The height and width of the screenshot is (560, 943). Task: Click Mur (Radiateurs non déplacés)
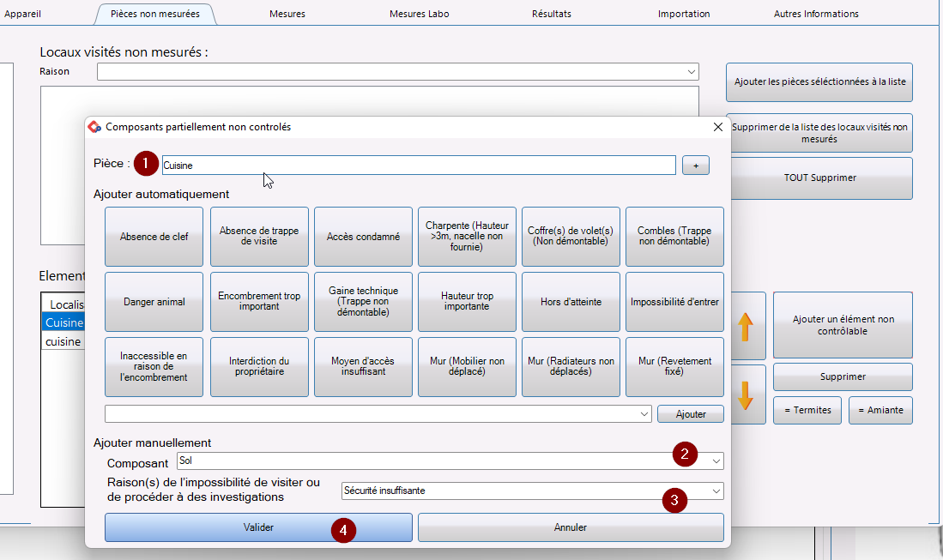pyautogui.click(x=571, y=367)
